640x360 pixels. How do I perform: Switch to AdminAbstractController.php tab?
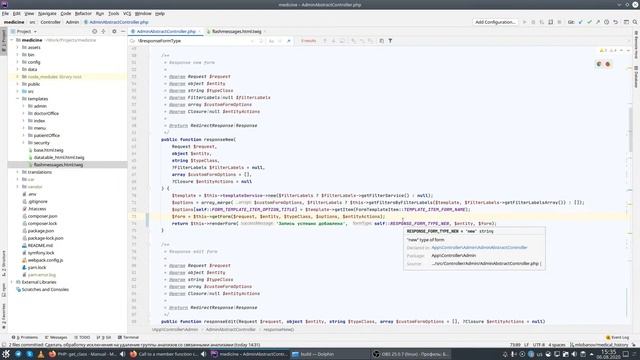tap(166, 31)
